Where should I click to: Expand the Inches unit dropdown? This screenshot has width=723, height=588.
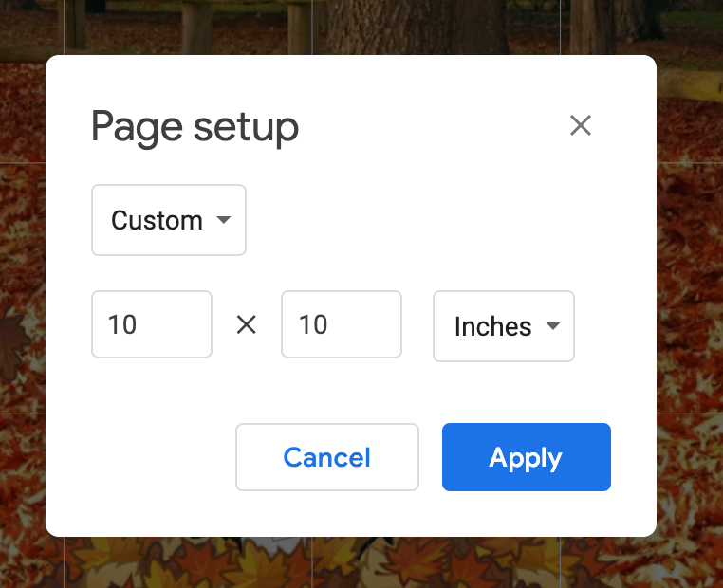pyautogui.click(x=503, y=326)
